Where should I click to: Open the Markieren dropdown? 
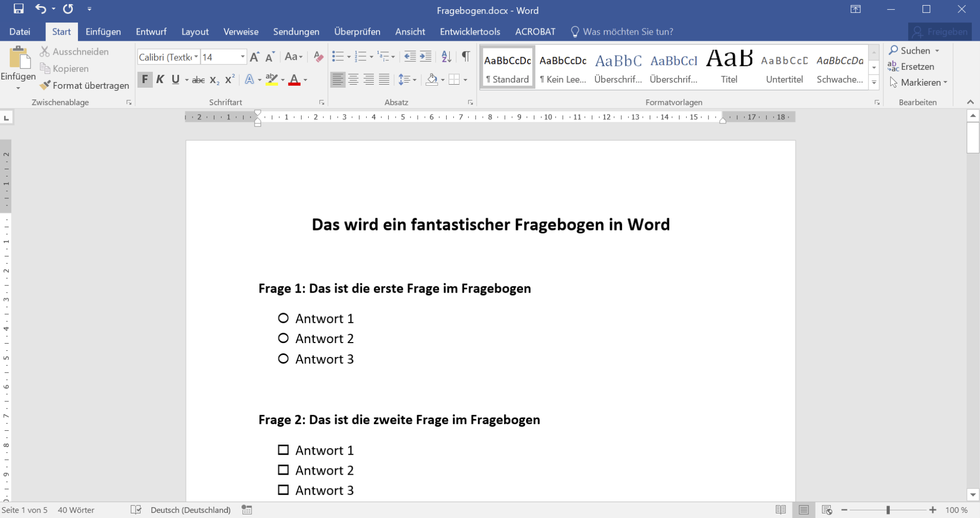click(x=918, y=82)
